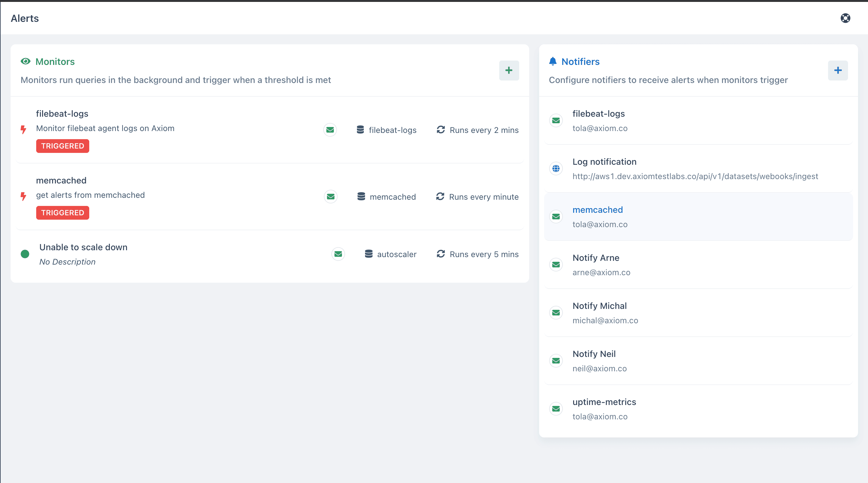Open the Notify Michal notifier
868x483 pixels.
698,313
